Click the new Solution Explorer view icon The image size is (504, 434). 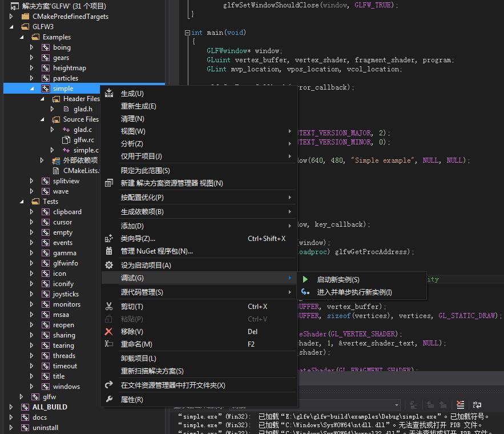[x=109, y=183]
